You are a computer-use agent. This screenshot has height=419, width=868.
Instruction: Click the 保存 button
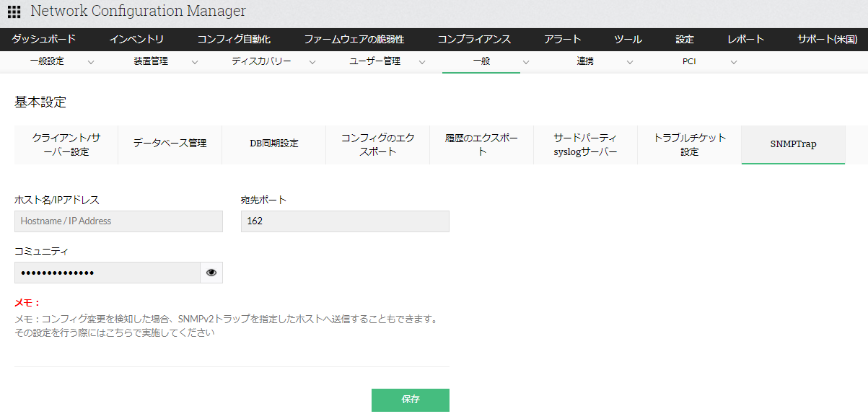(410, 400)
